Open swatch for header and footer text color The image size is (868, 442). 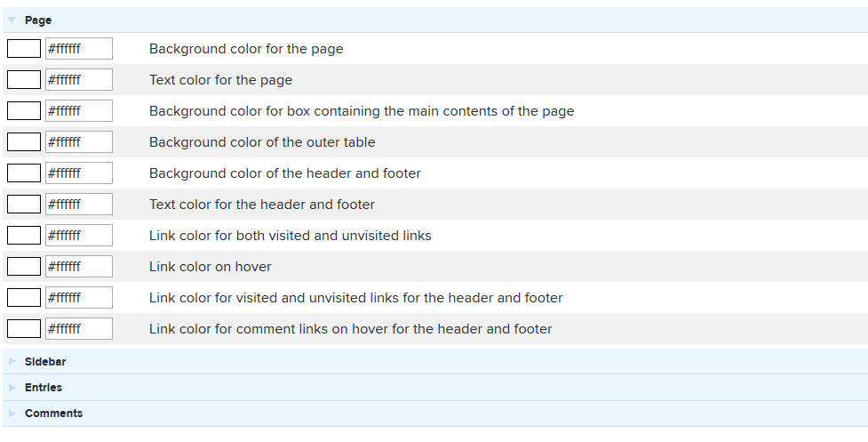(24, 204)
